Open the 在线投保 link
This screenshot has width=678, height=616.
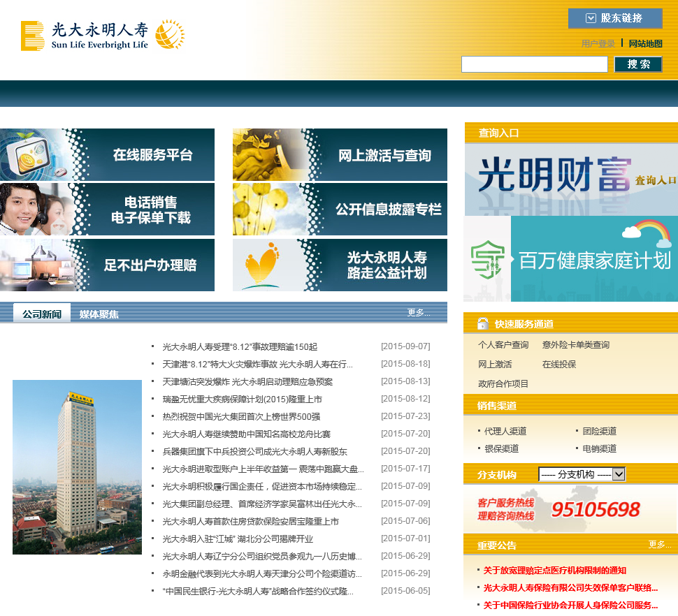tap(559, 364)
